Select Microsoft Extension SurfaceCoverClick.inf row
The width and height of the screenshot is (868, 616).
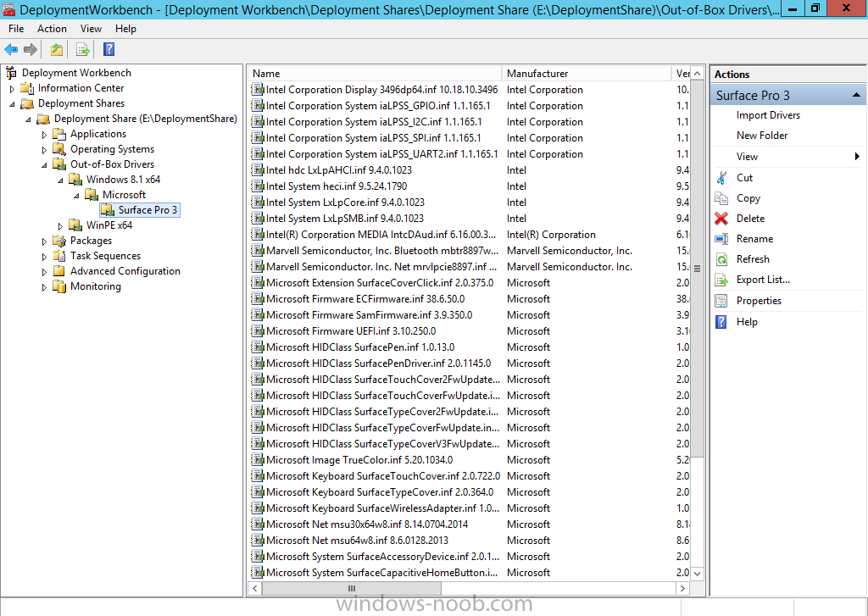[x=470, y=283]
